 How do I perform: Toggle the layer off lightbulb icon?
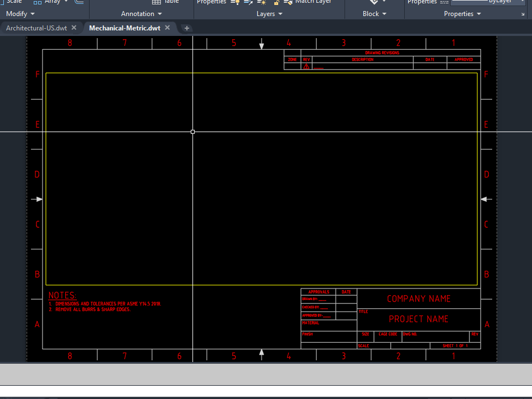(x=234, y=3)
